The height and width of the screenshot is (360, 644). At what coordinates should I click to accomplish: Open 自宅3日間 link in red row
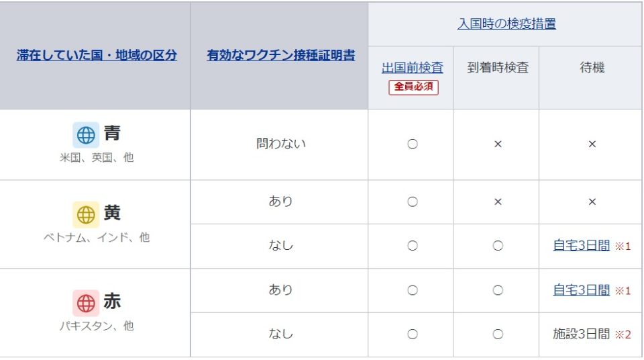(x=581, y=290)
